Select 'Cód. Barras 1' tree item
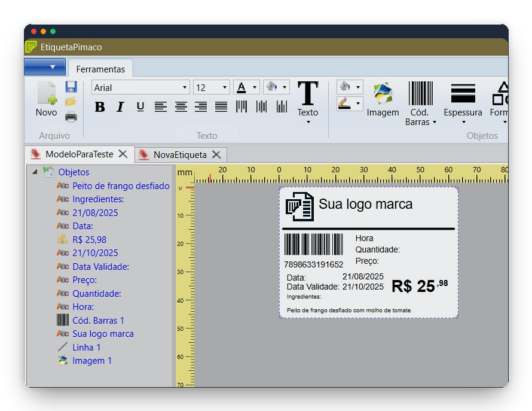 tap(99, 320)
